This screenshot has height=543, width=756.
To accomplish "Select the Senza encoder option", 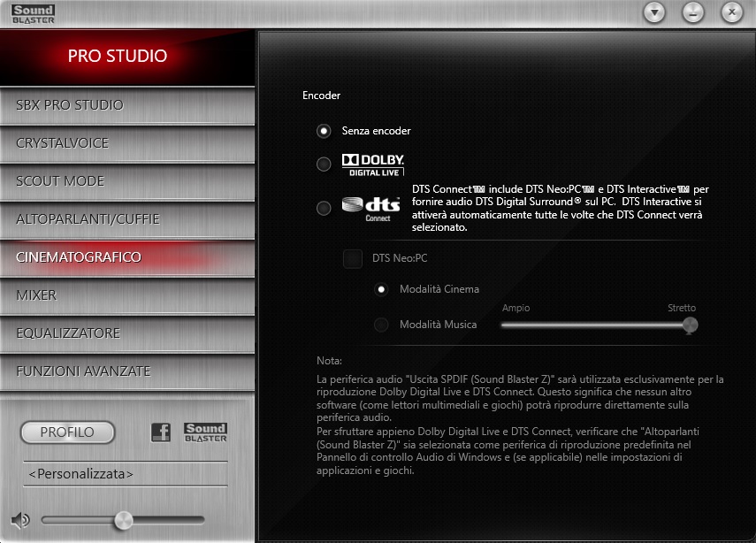I will click(324, 131).
